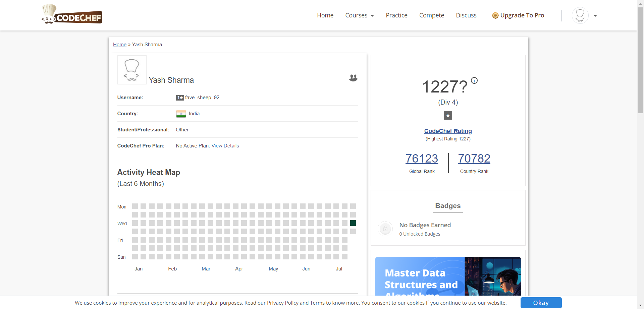
Task: Open the CodeChef Rating link
Action: click(448, 131)
